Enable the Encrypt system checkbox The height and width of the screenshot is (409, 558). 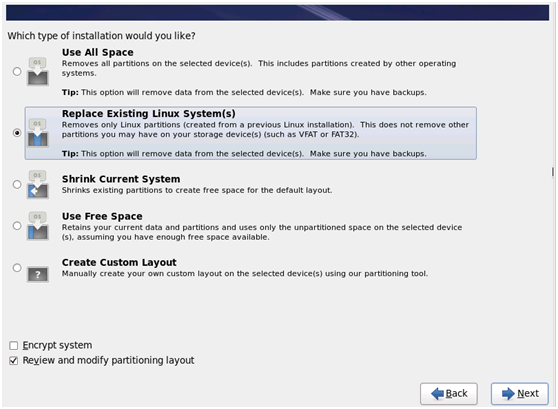(x=14, y=345)
